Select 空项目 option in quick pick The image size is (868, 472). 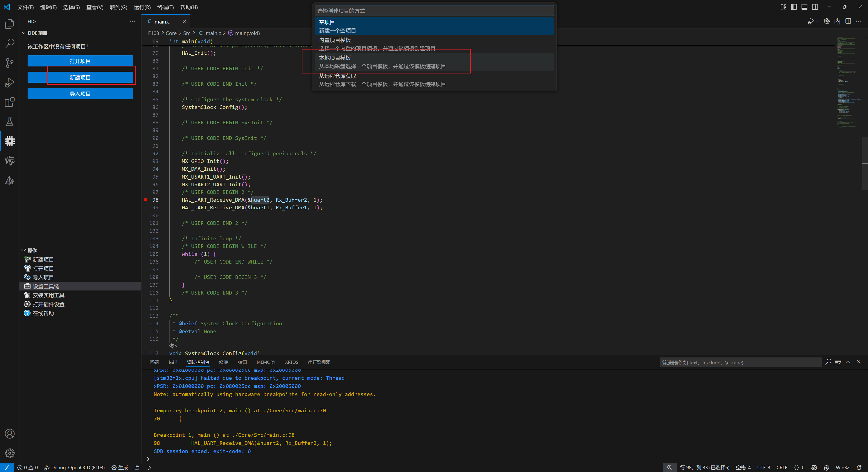[434, 26]
